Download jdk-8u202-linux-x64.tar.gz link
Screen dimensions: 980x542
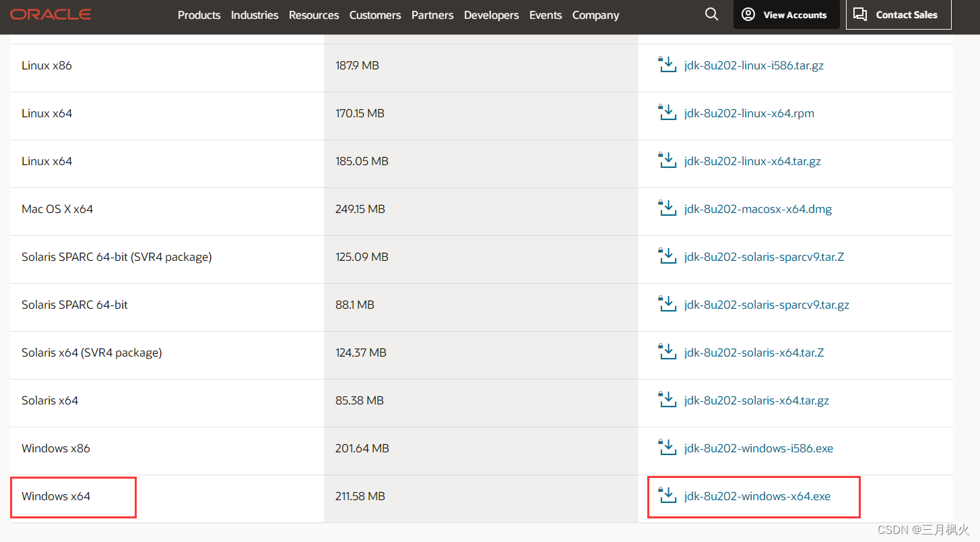752,161
